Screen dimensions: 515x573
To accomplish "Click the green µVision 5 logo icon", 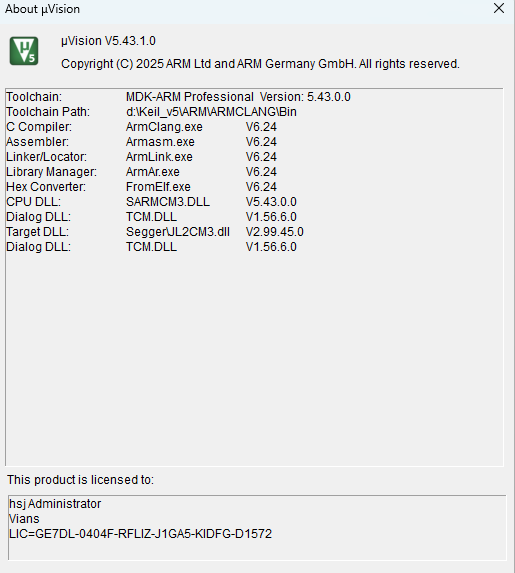I will (x=24, y=51).
